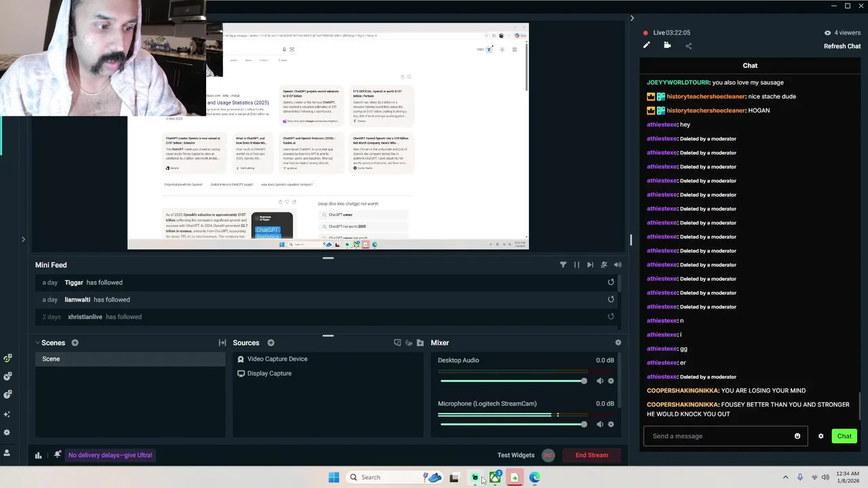Screen dimensions: 868x488
Task: Click the chat message input field
Action: click(x=726, y=436)
